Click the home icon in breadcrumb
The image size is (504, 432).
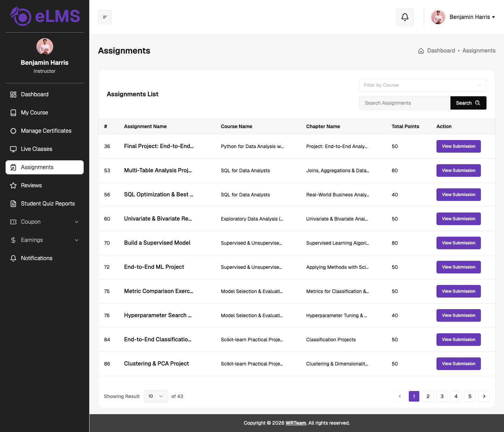(421, 51)
